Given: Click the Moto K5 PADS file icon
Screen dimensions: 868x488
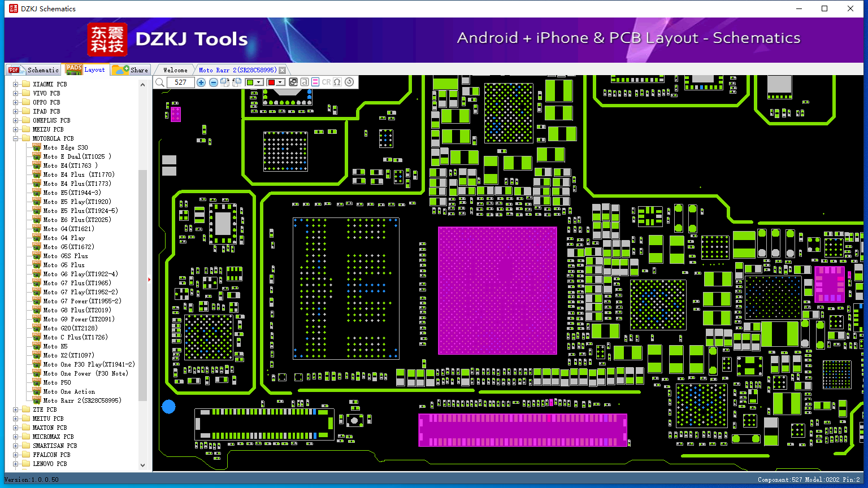Looking at the screenshot, I should tap(37, 346).
